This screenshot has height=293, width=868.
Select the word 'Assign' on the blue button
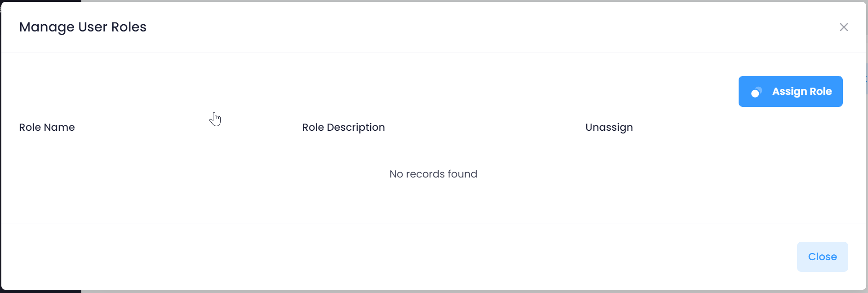click(789, 92)
